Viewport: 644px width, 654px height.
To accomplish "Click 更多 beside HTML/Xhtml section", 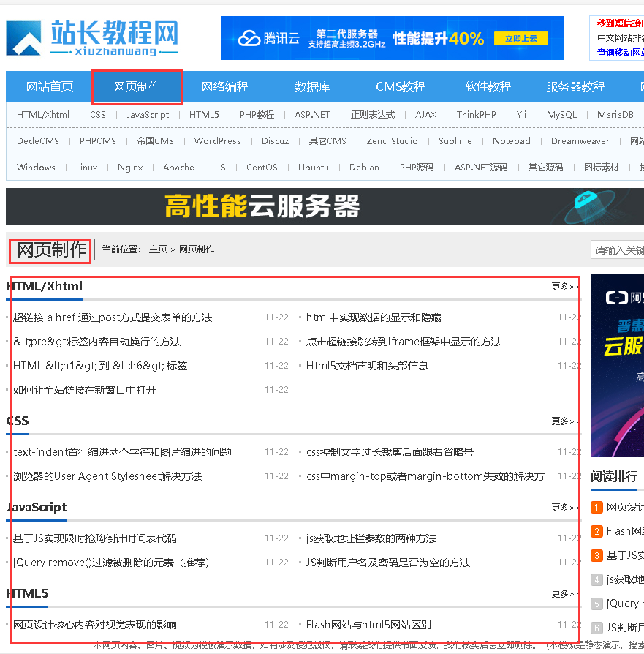I will coord(564,287).
